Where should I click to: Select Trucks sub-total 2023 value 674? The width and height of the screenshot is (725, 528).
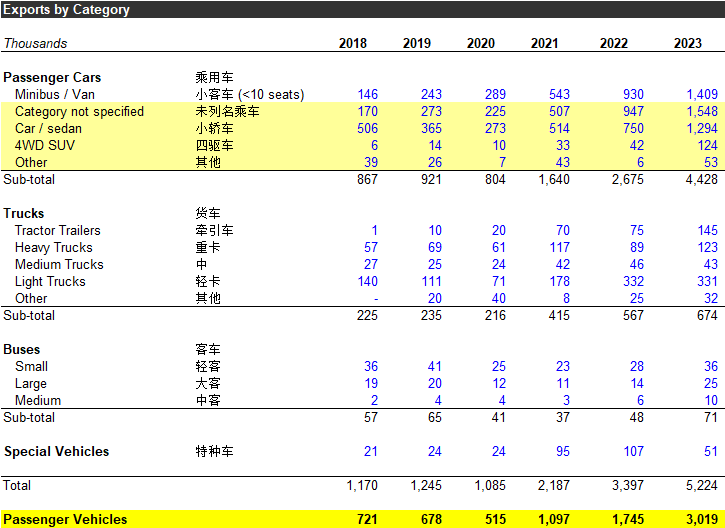point(707,315)
